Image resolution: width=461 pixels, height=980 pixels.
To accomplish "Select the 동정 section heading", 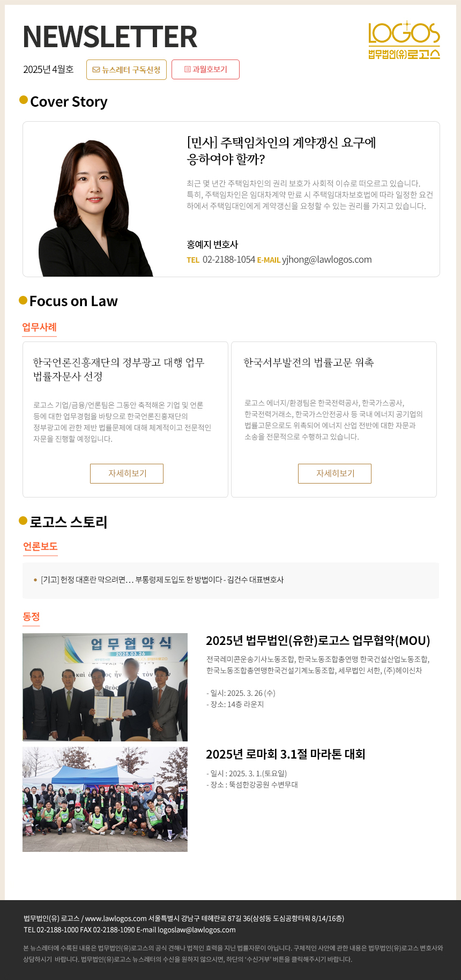I will 31,617.
